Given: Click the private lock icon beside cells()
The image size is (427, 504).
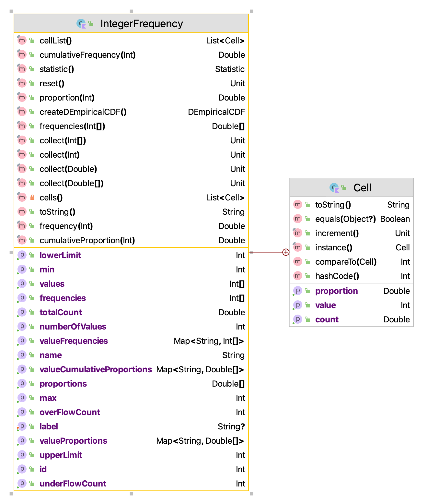Looking at the screenshot, I should (x=32, y=198).
